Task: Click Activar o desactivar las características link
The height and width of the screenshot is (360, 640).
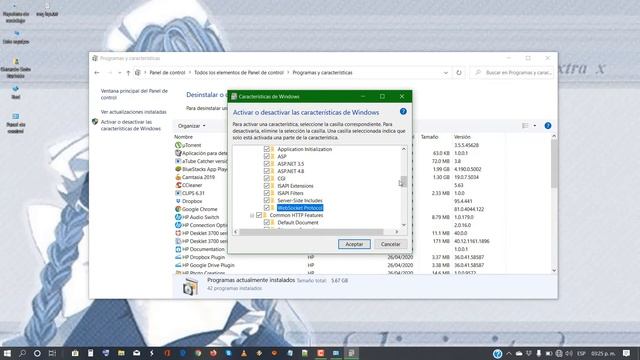Action: [x=131, y=125]
